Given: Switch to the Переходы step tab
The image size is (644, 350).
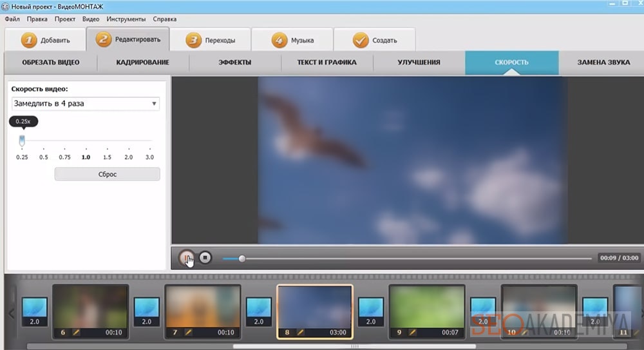Looking at the screenshot, I should coord(211,41).
